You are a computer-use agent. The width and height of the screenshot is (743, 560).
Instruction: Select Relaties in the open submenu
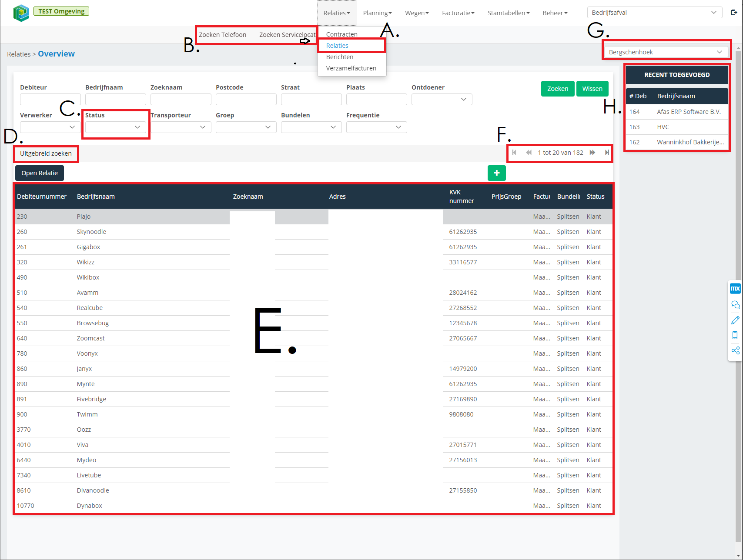click(337, 46)
